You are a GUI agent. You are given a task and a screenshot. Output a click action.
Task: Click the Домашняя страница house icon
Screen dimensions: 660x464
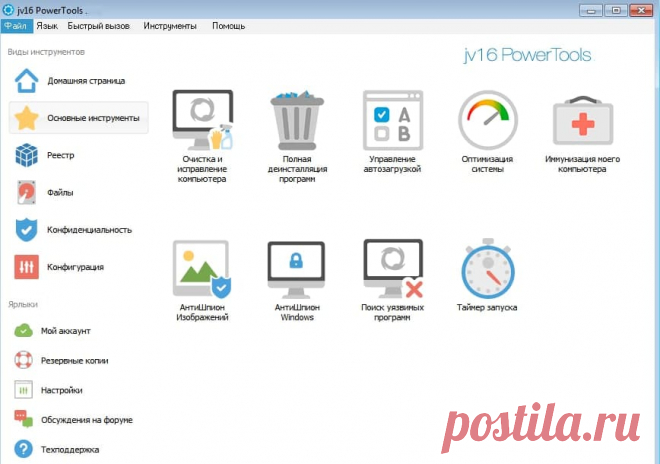coord(27,80)
